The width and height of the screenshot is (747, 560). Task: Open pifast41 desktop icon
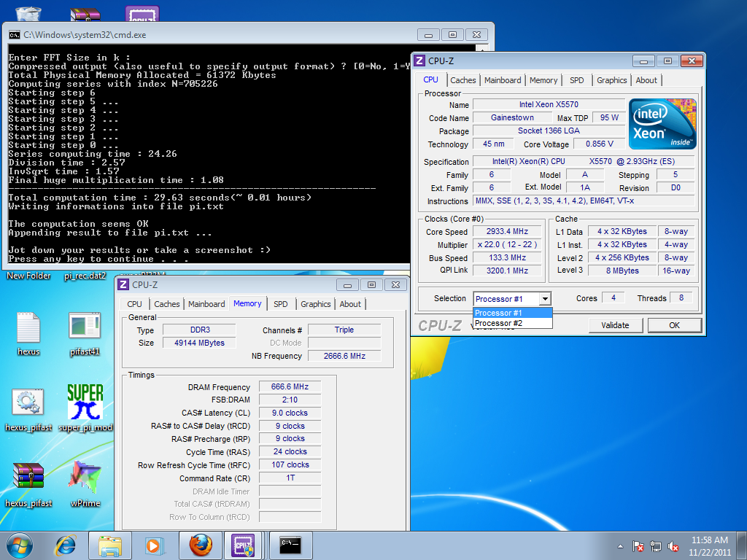tap(85, 334)
